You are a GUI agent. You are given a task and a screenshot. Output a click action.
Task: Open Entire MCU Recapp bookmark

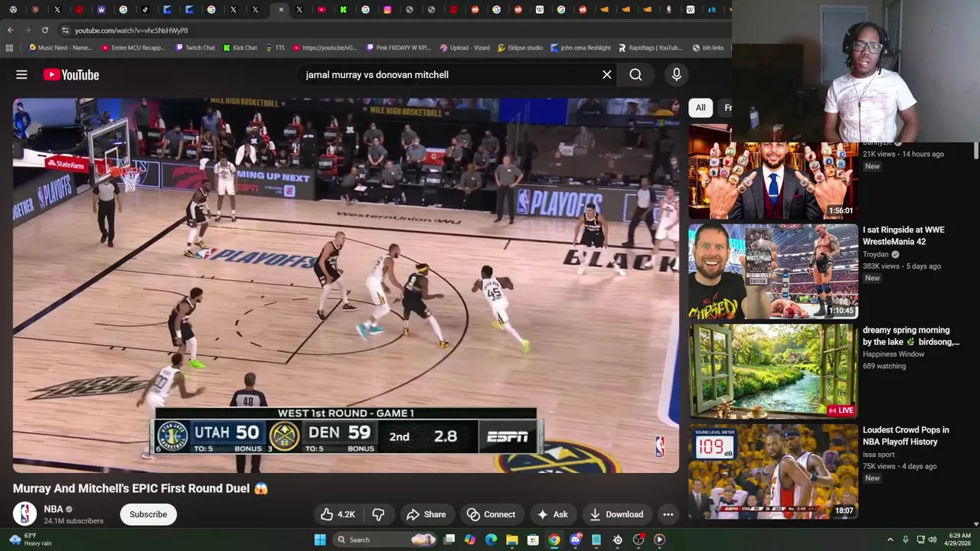pos(133,47)
